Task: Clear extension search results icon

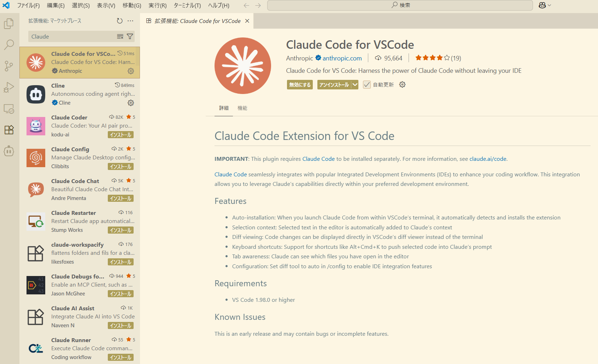Action: pyautogui.click(x=120, y=36)
